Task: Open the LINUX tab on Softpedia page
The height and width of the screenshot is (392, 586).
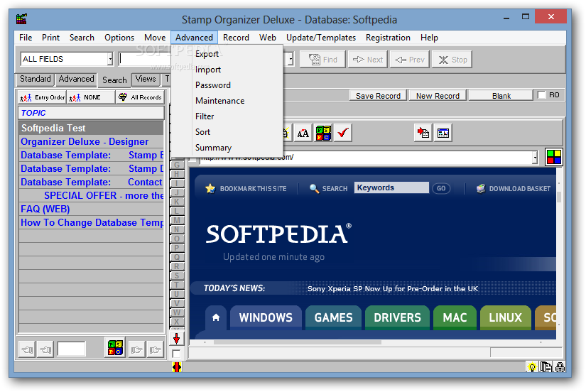Action: click(x=505, y=317)
